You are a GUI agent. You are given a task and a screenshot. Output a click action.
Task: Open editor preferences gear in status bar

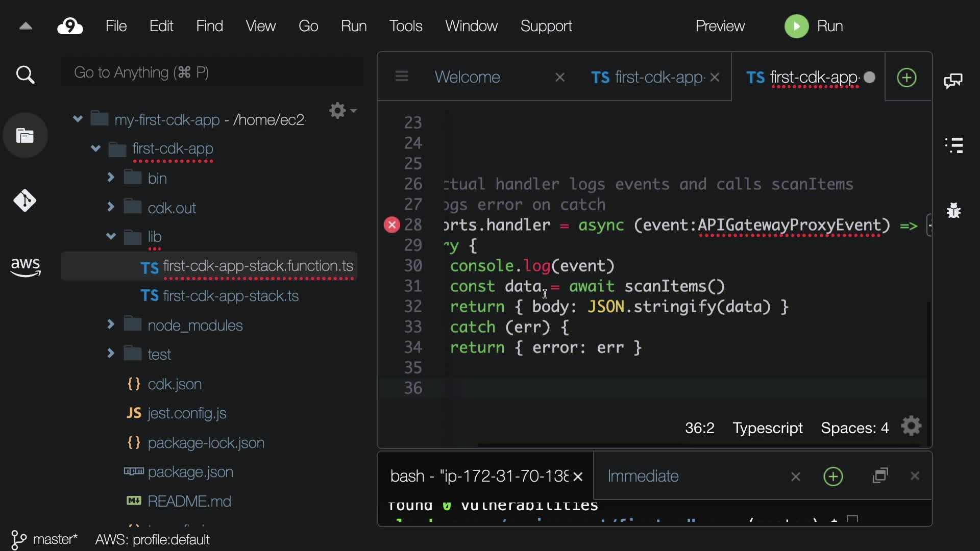(911, 426)
